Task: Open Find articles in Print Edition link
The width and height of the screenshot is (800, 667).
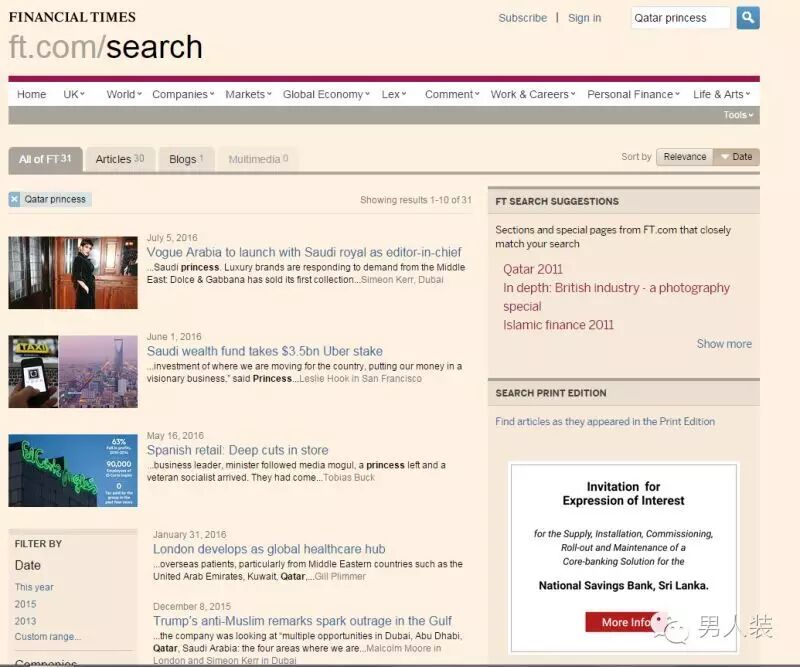Action: point(605,422)
